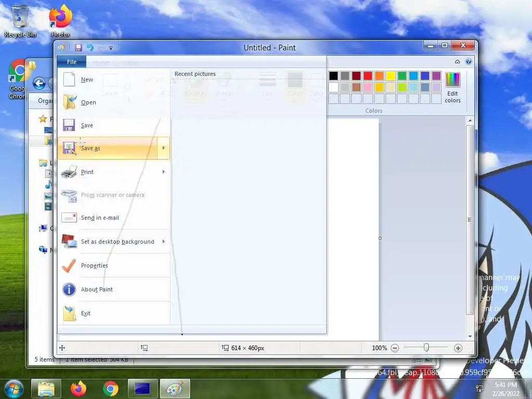Minimize the ribbon with the caret button

click(457, 62)
